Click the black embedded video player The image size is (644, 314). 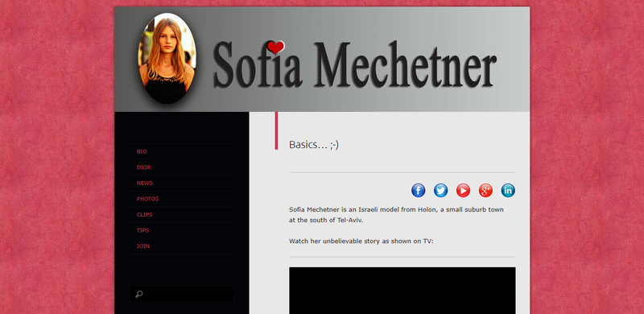pyautogui.click(x=402, y=290)
